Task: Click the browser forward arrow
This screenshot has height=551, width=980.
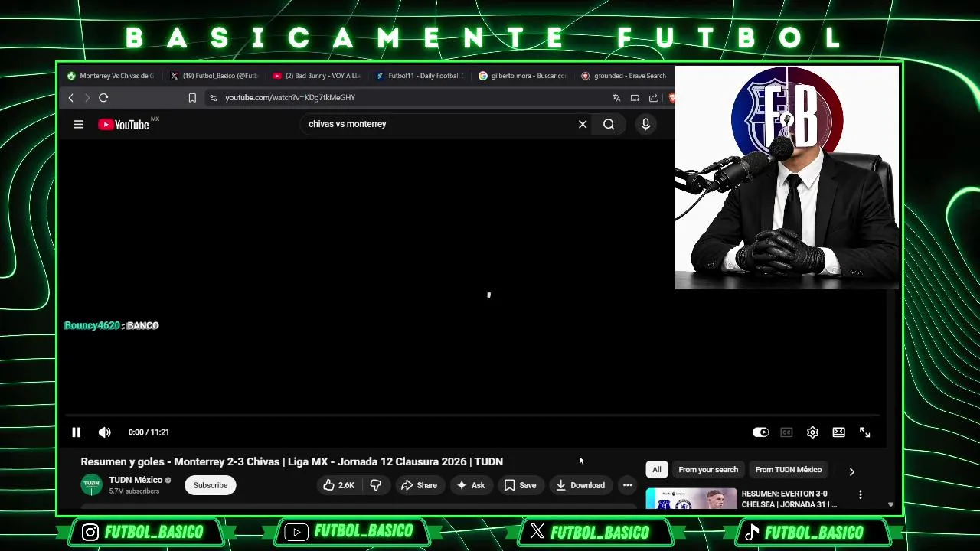Action: [87, 98]
